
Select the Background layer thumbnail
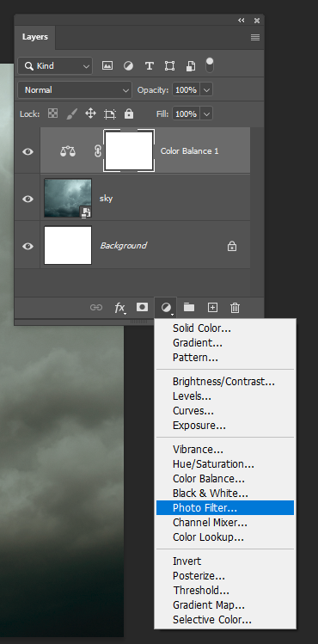(68, 245)
